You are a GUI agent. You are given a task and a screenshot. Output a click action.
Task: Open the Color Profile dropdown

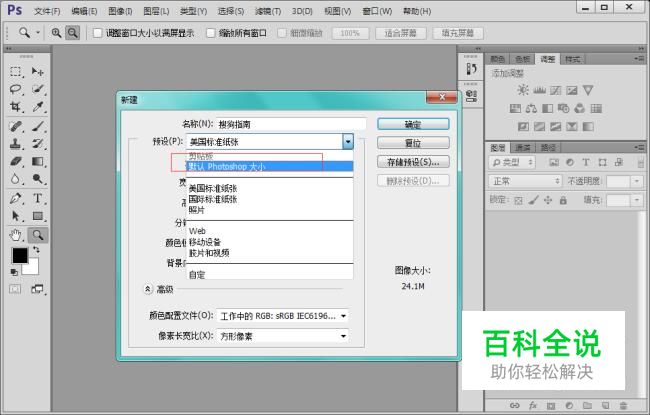[282, 316]
